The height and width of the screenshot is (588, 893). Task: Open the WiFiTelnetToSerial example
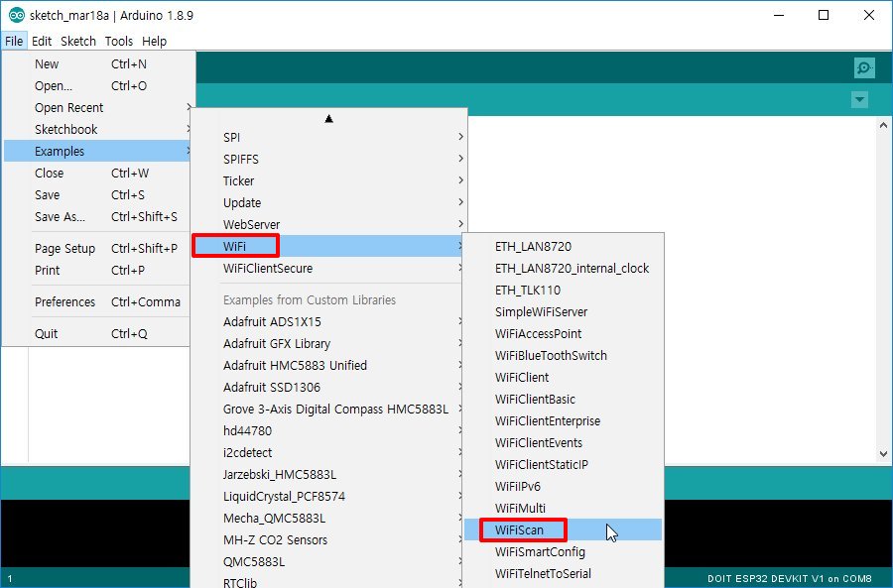point(563,573)
